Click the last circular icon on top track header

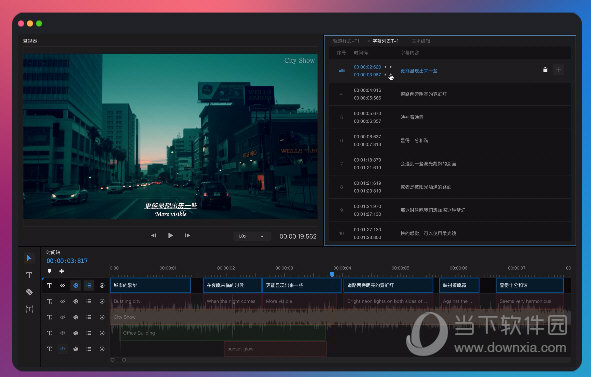pyautogui.click(x=102, y=285)
